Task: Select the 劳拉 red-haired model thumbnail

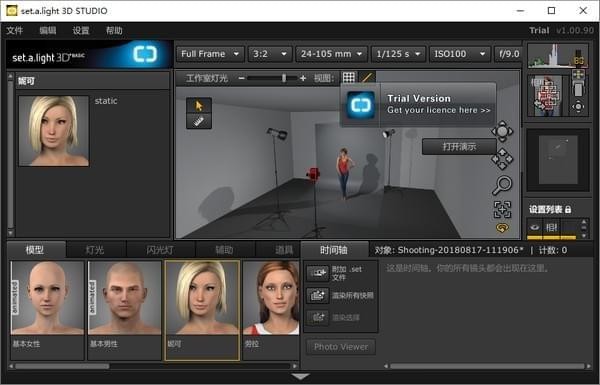Action: 271,298
